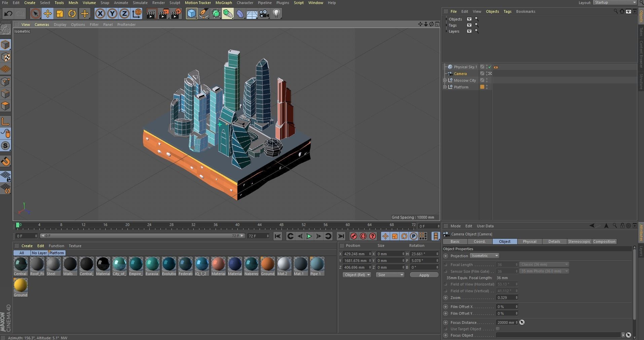Open the Object (Rel) dropdown
Viewport: 644px width, 340px height.
click(x=357, y=275)
